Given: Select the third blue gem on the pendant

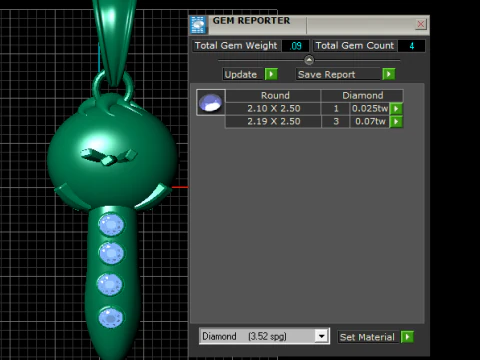Looking at the screenshot, I should tap(110, 285).
